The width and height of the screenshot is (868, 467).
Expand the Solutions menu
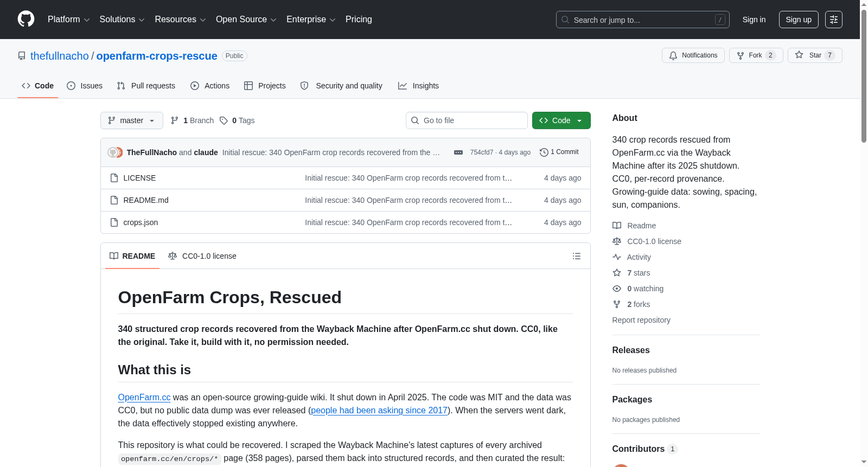(x=122, y=20)
